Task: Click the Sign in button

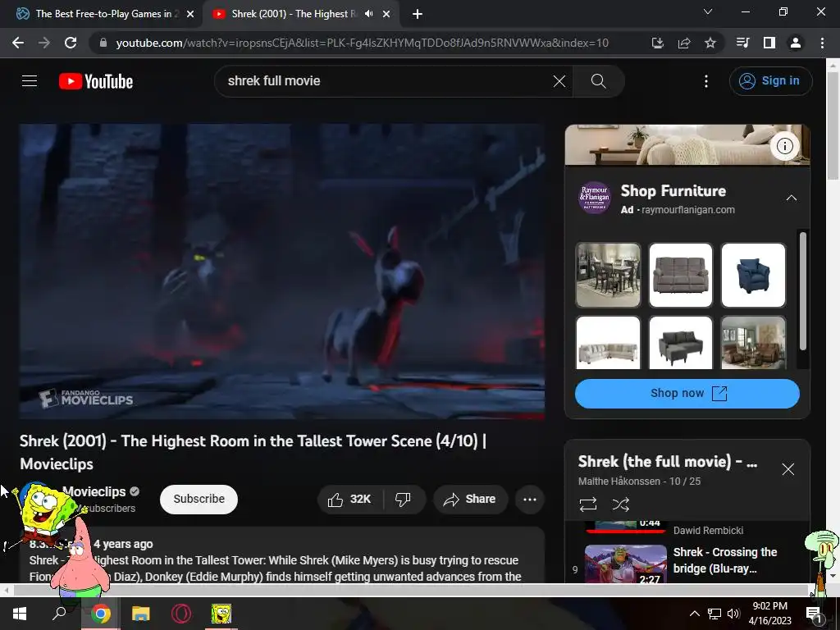Action: 770,81
